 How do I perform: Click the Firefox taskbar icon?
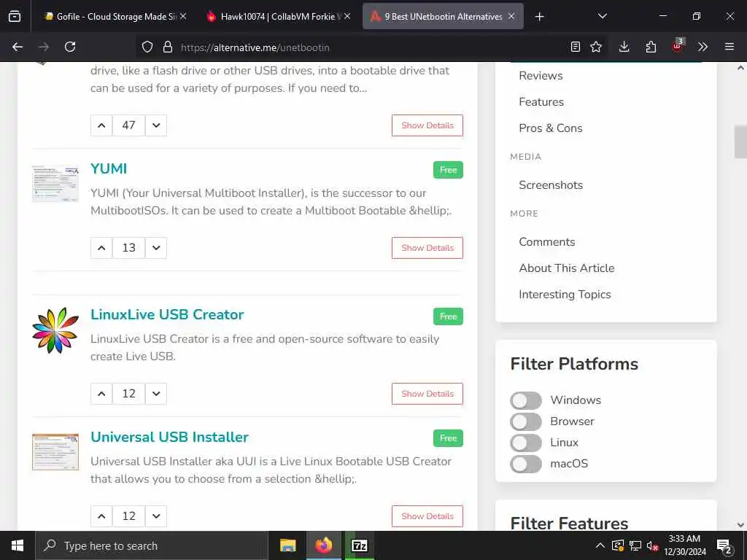[x=324, y=545]
